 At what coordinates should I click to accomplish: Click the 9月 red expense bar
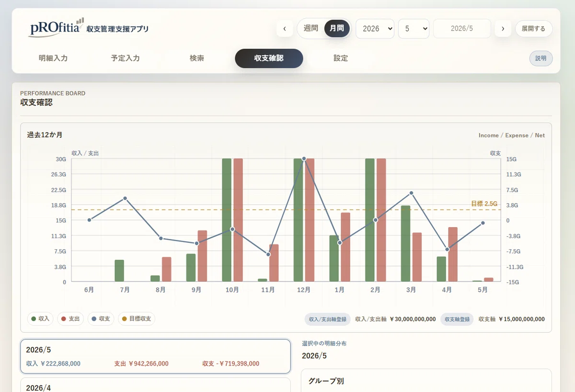coord(202,256)
